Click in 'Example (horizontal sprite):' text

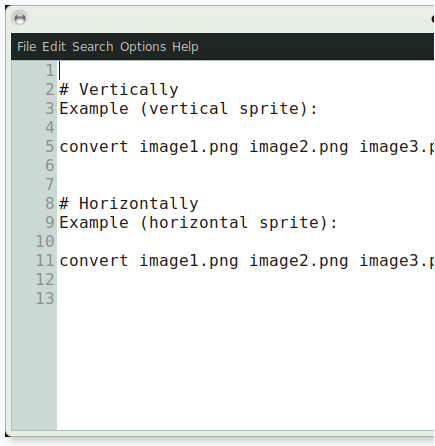pyautogui.click(x=198, y=223)
